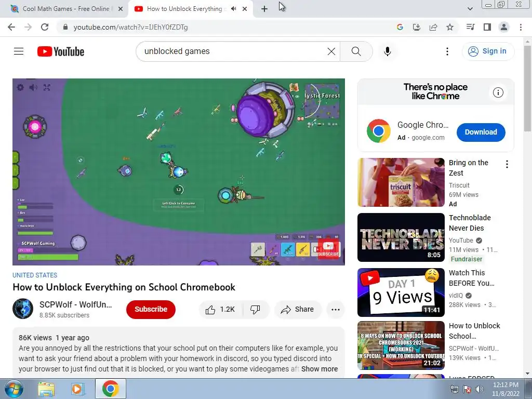Go back with browser back arrow
The height and width of the screenshot is (399, 532).
click(x=11, y=27)
